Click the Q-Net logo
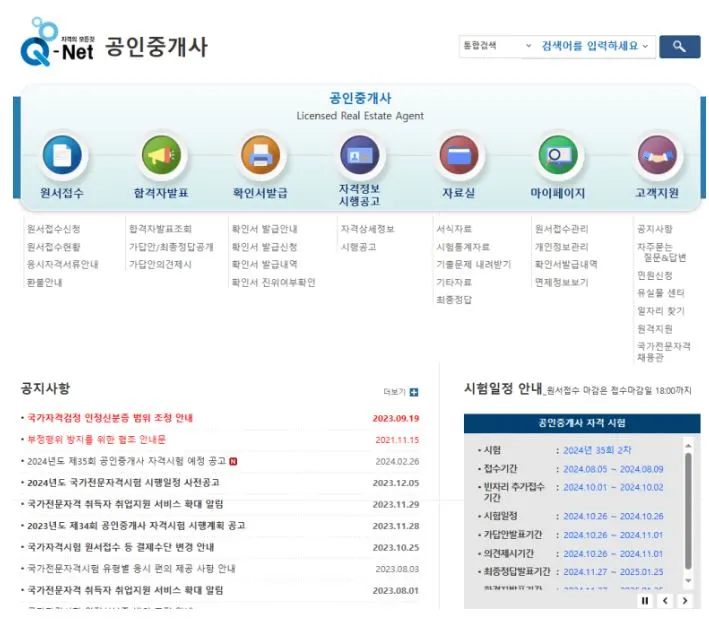 (57, 42)
